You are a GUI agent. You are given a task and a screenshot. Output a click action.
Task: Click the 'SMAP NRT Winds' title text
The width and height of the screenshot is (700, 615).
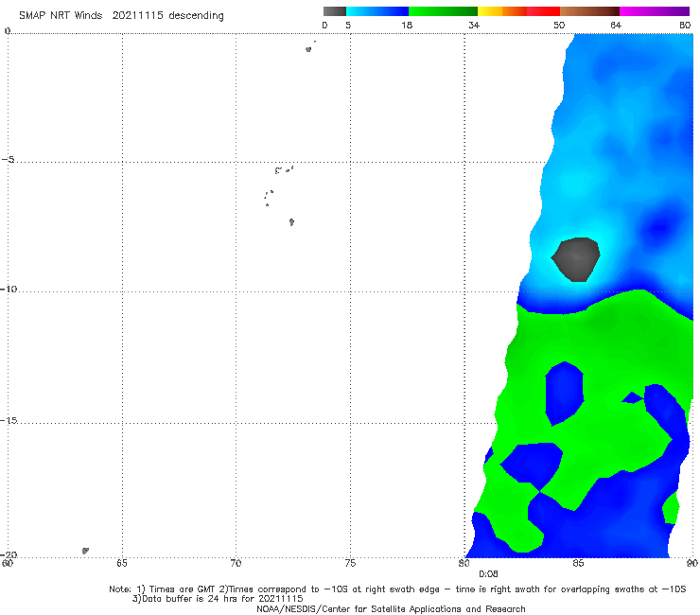pyautogui.click(x=61, y=15)
